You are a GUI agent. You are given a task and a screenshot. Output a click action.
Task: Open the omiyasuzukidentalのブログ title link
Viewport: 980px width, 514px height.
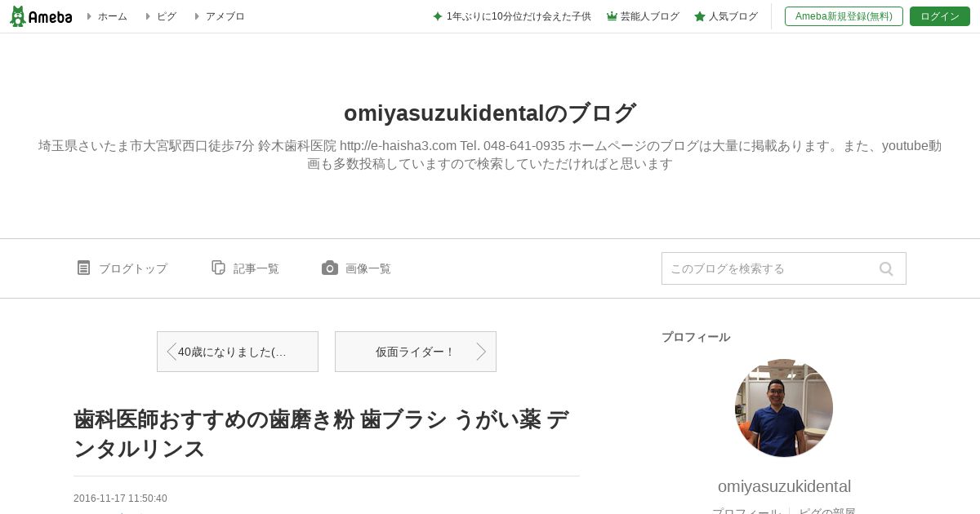490,113
